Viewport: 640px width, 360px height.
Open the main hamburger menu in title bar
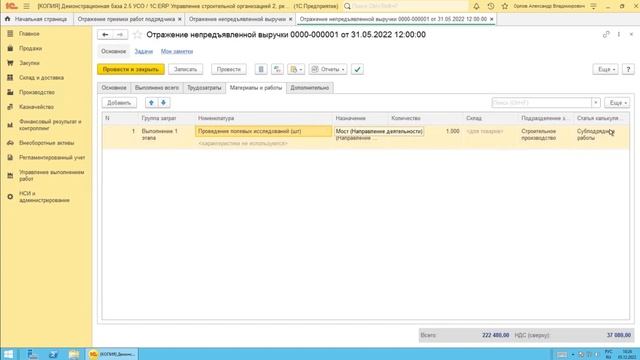point(27,6)
